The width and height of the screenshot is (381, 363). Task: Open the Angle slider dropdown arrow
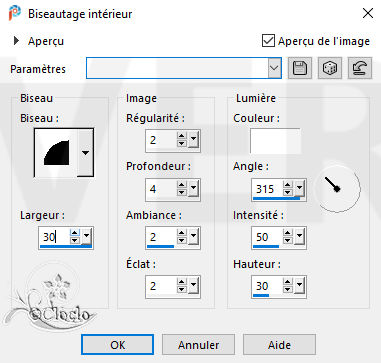point(299,189)
